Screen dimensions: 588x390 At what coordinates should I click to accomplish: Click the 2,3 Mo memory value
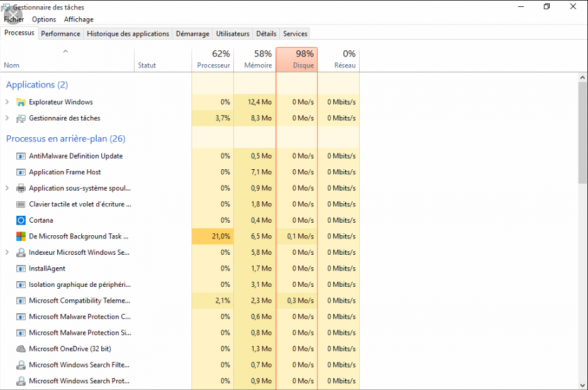(262, 301)
